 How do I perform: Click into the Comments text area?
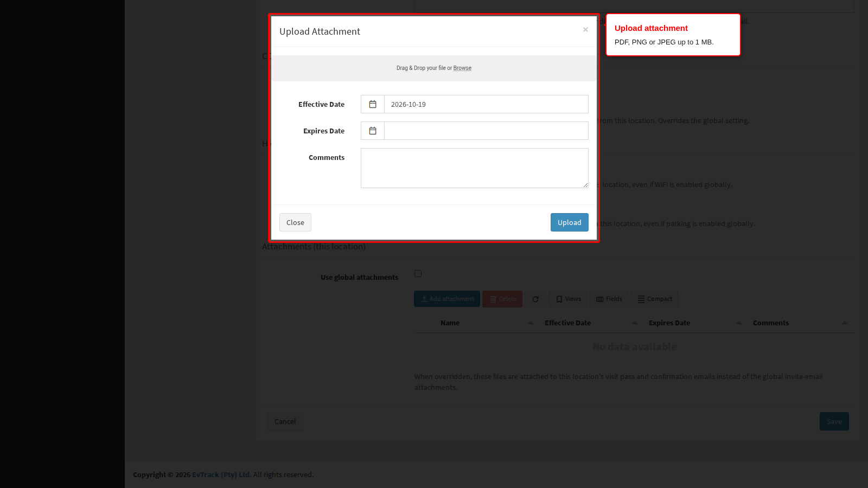click(475, 168)
